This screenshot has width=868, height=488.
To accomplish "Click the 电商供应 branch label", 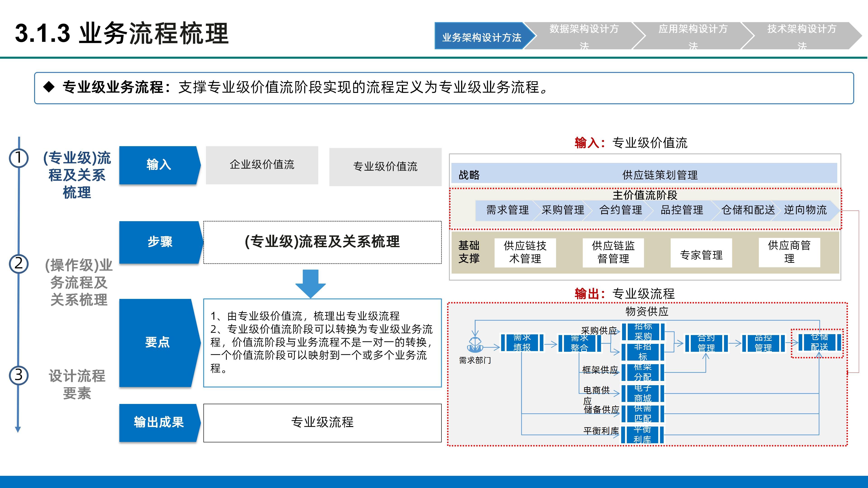I will pyautogui.click(x=597, y=396).
